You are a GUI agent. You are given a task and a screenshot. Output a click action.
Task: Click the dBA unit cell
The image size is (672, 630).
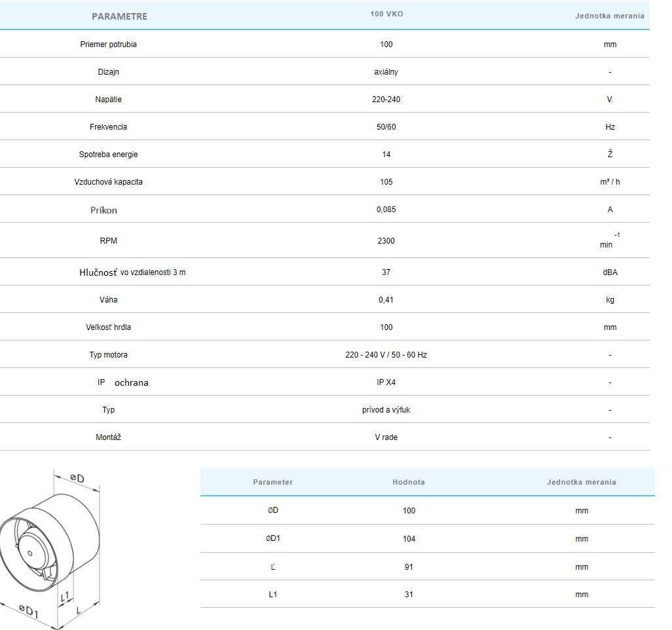coord(610,272)
